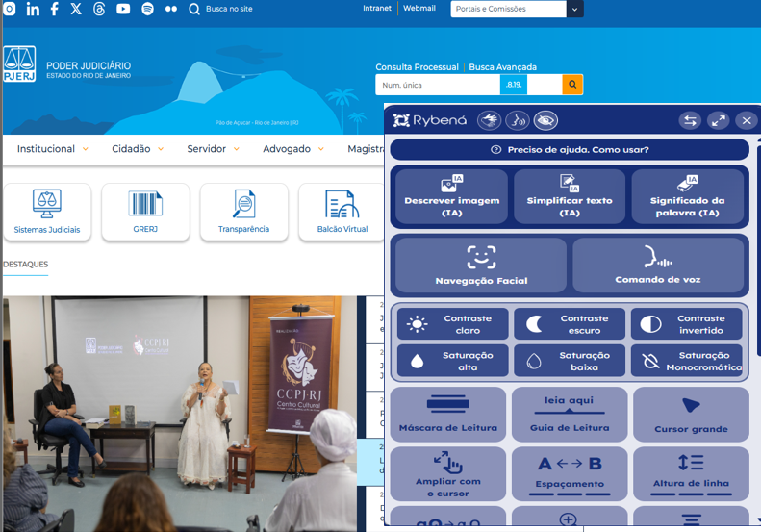Open the YouTube social icon
Image resolution: width=761 pixels, height=532 pixels.
tap(123, 9)
